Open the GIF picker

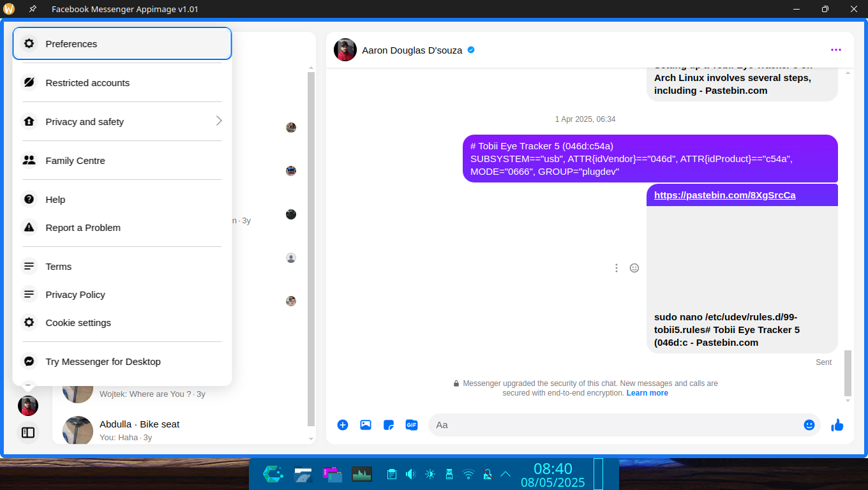tap(412, 425)
